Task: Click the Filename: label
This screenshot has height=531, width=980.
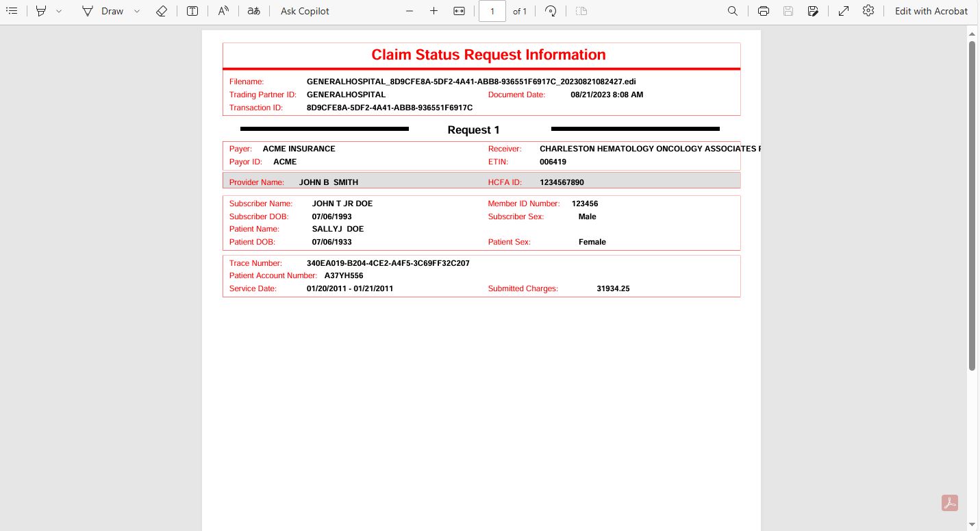Action: pos(247,82)
